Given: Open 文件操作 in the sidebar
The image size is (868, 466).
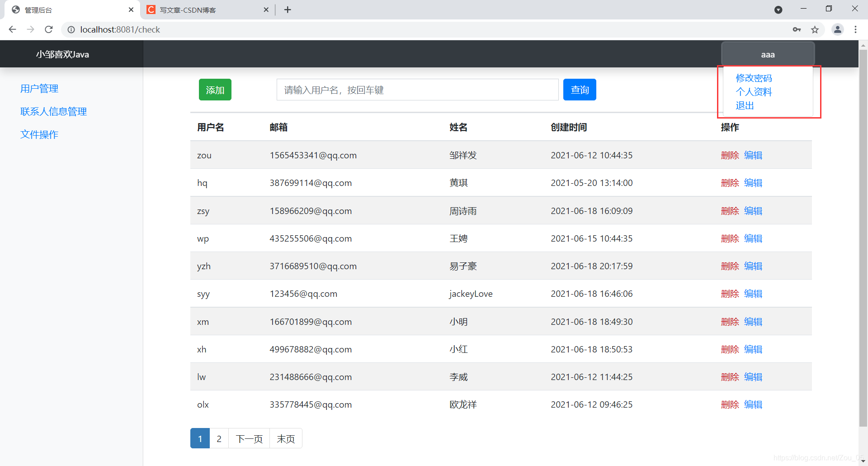Looking at the screenshot, I should coord(39,135).
